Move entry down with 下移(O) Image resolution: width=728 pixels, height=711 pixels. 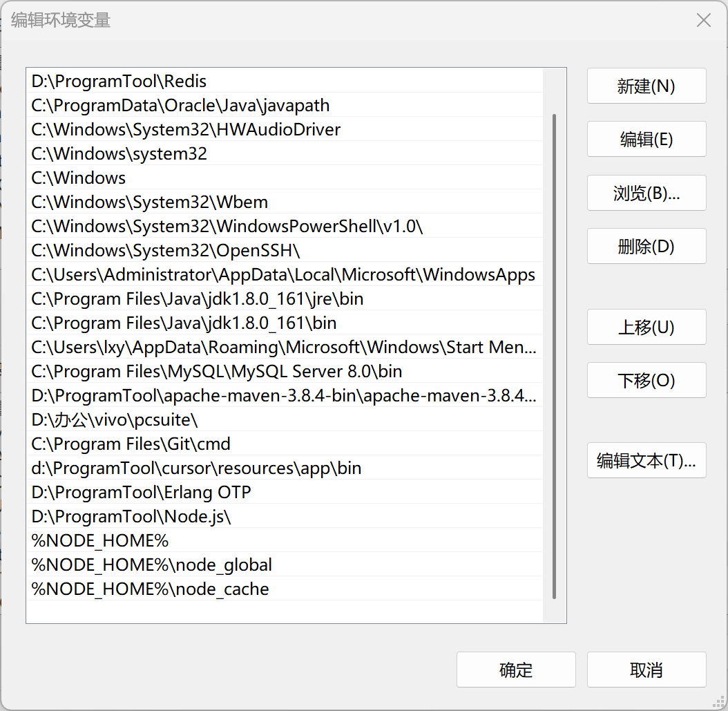click(646, 380)
